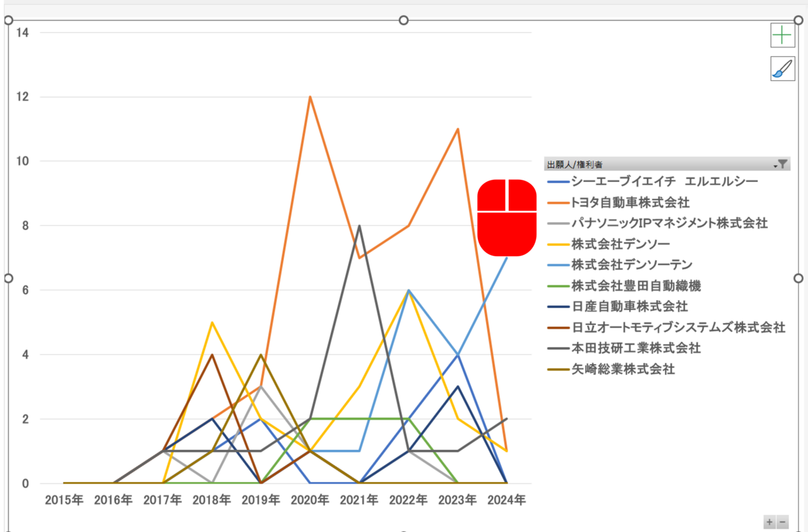
Task: Expand entire field with plus button
Action: click(x=769, y=522)
